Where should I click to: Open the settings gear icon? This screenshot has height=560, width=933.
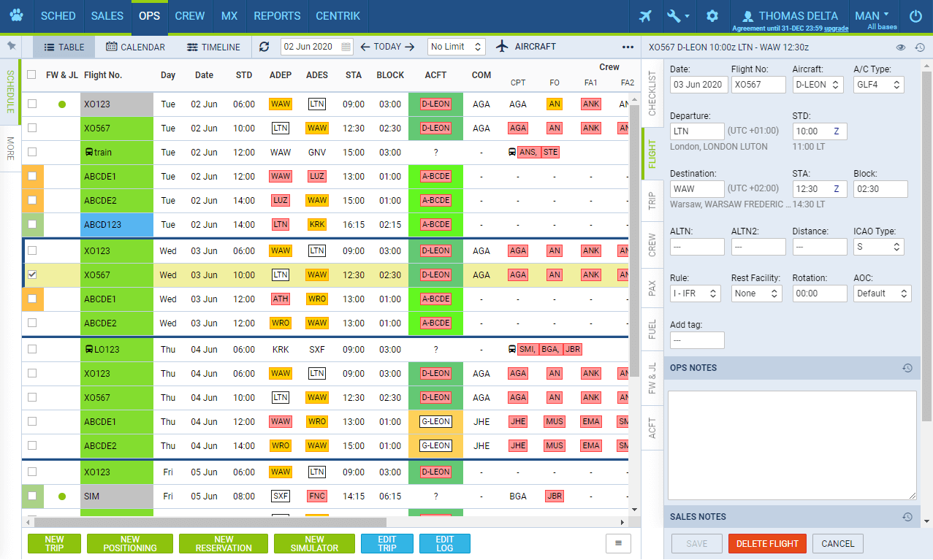coord(712,16)
